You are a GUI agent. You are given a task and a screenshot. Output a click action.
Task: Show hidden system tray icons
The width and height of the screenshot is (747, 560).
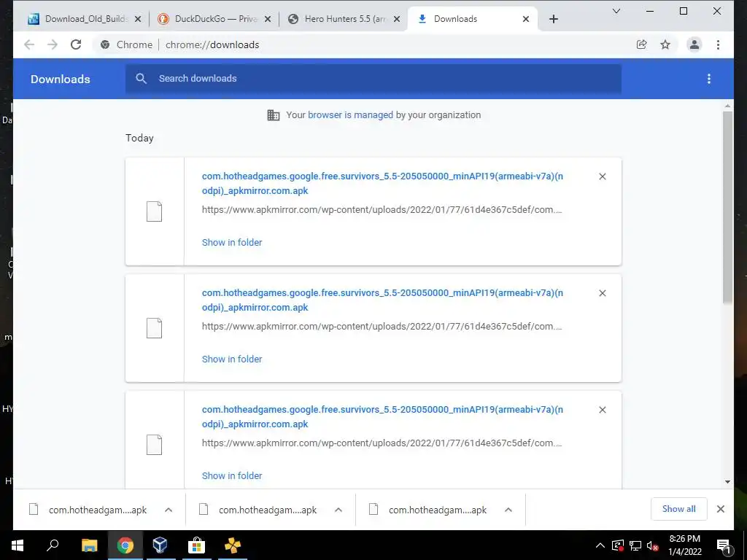click(600, 545)
